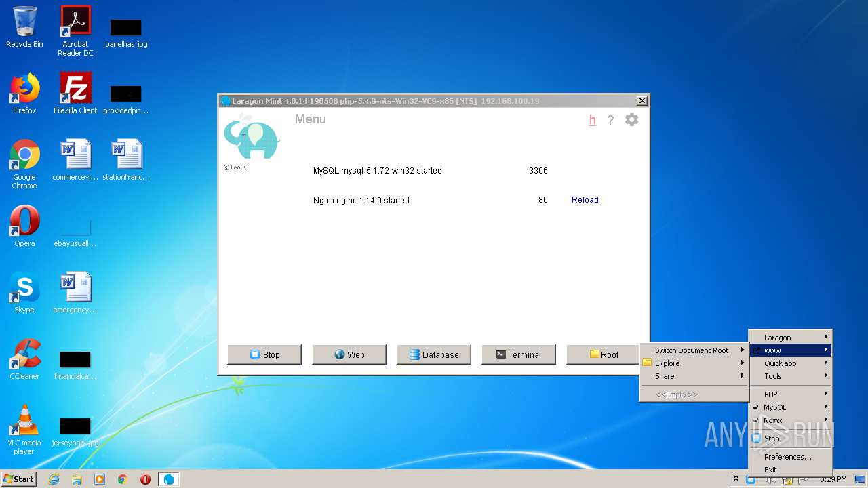Open the commercevi... Word document
868x488 pixels.
75,160
